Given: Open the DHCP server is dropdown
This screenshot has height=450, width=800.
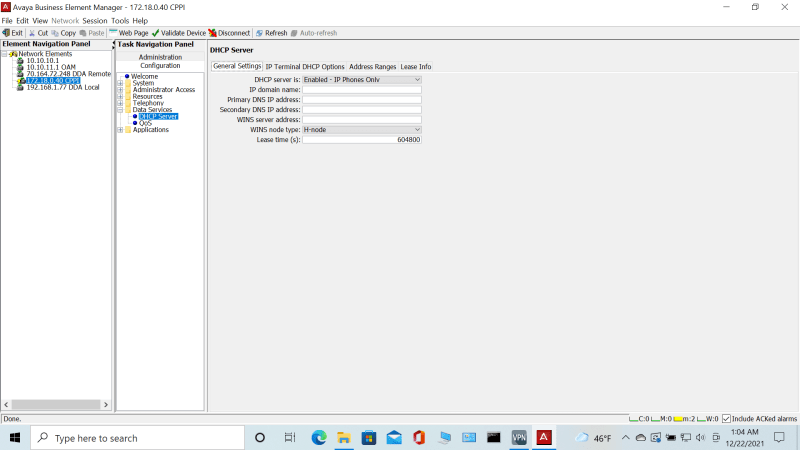Looking at the screenshot, I should pos(362,80).
